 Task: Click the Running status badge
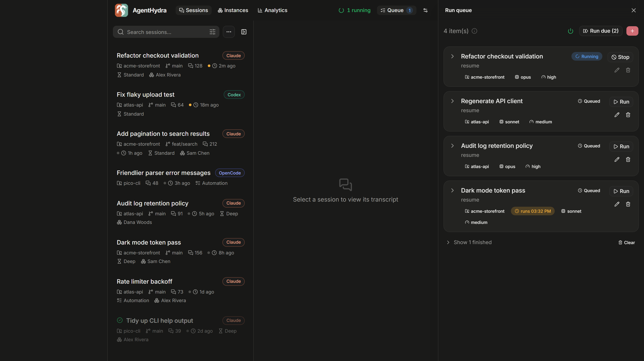coord(586,57)
